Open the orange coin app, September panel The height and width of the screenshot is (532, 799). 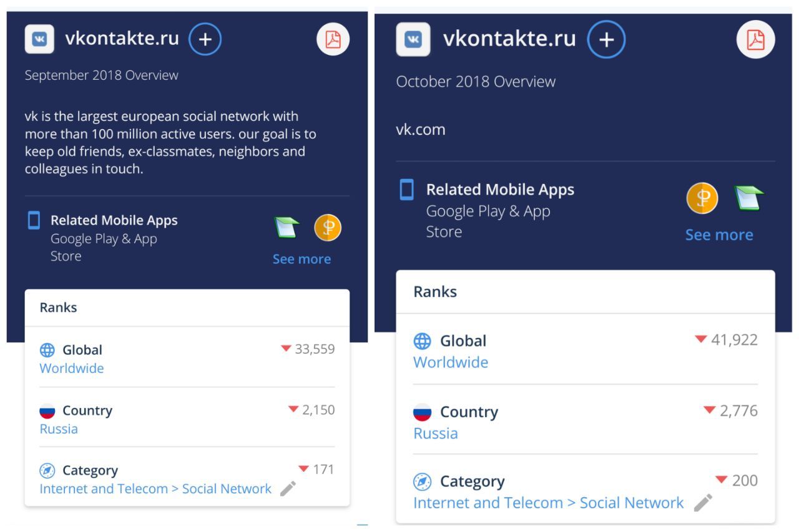click(328, 226)
